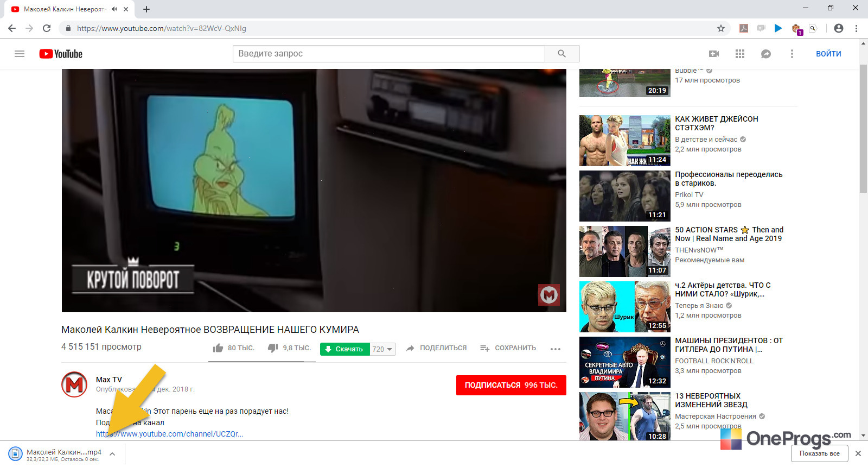Mute the tab audio speaker icon

[114, 9]
